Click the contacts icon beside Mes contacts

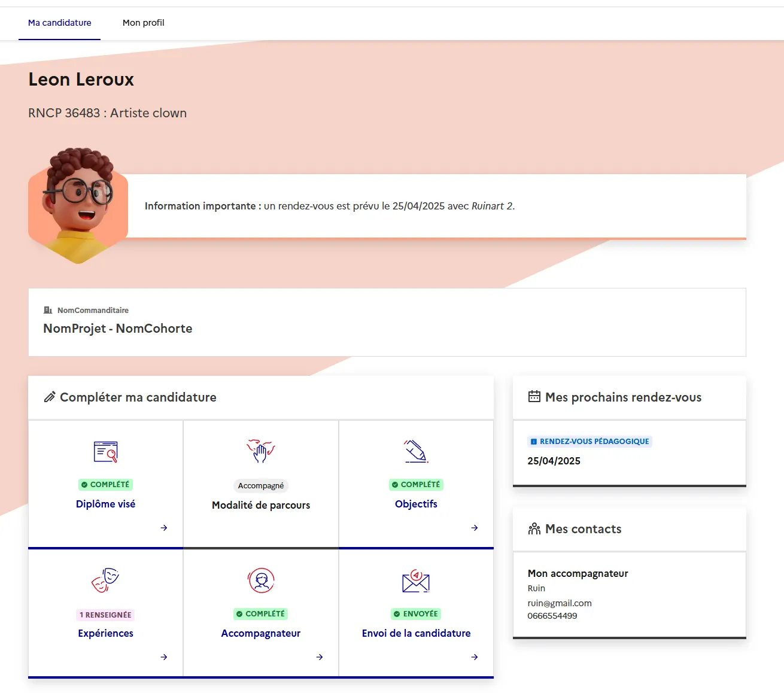coord(534,528)
